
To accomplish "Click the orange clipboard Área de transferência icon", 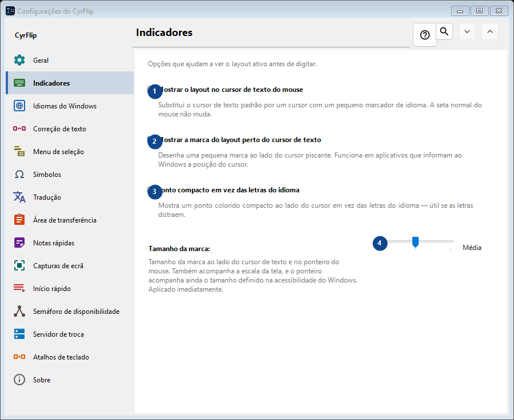I will point(19,220).
